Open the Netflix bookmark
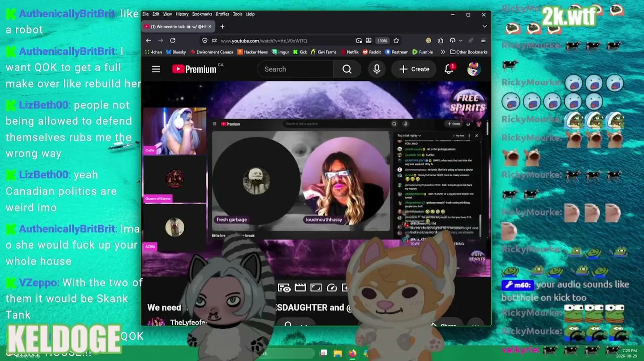Viewport: 644px width, 361px height. tap(350, 52)
